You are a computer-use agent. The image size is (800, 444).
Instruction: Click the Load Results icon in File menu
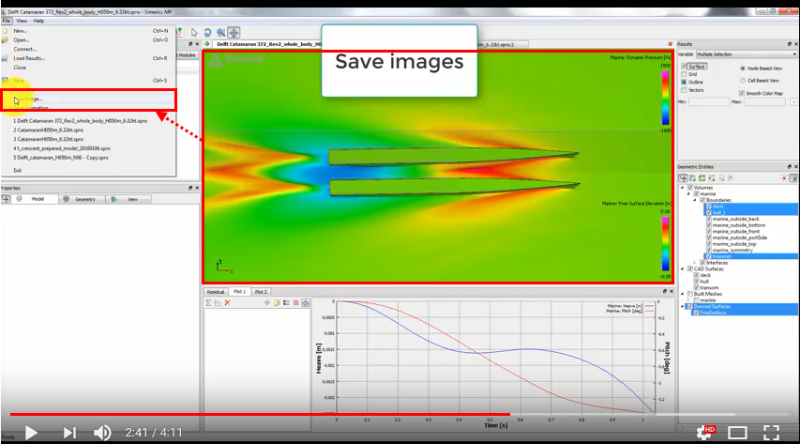click(x=5, y=59)
